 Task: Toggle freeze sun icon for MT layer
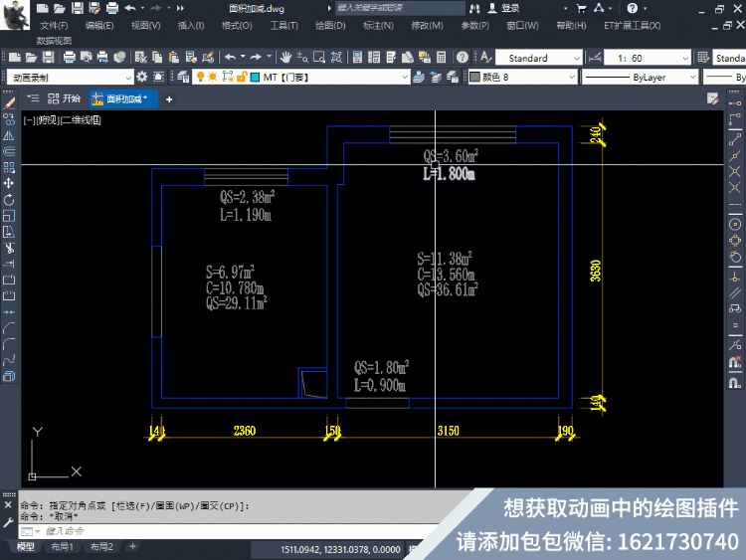point(213,77)
